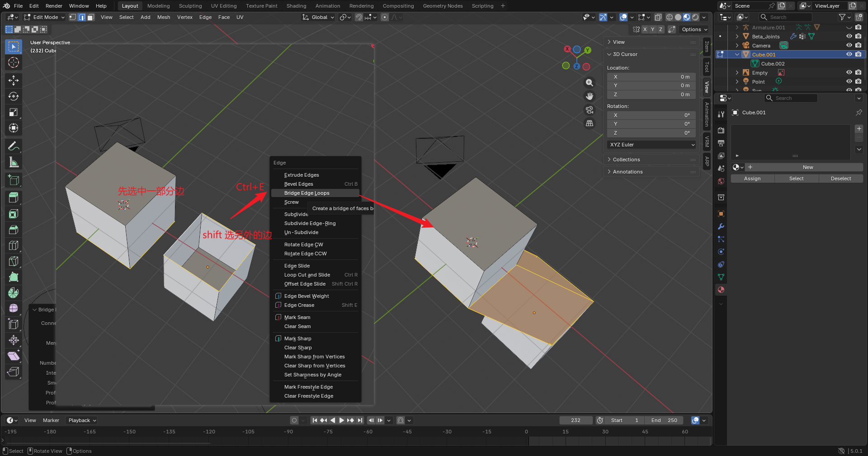The width and height of the screenshot is (868, 456).
Task: Select the Knife tool
Action: [14, 261]
